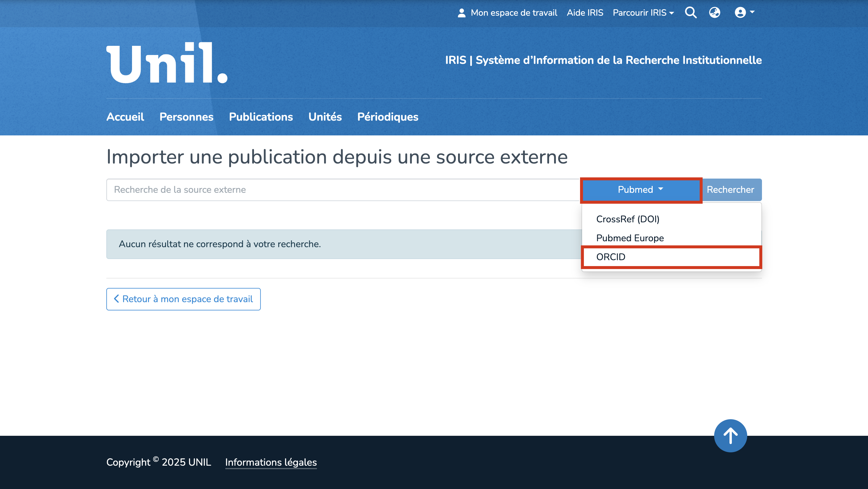868x489 pixels.
Task: Toggle the Pubmed source dropdown
Action: click(641, 190)
